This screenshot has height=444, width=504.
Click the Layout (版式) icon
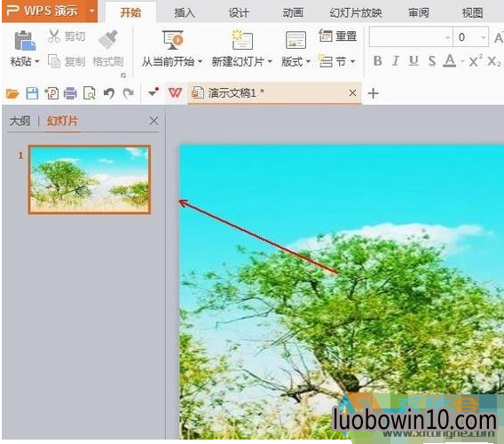(x=295, y=40)
